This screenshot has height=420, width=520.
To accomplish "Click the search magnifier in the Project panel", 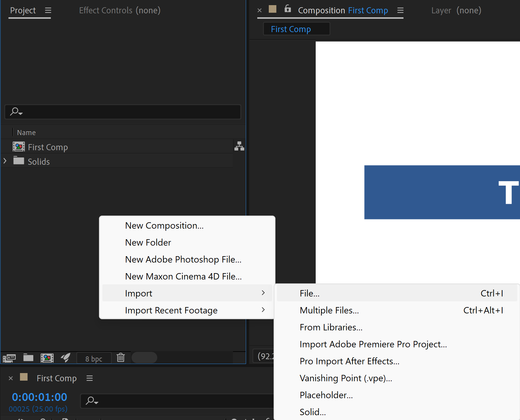I will [15, 112].
